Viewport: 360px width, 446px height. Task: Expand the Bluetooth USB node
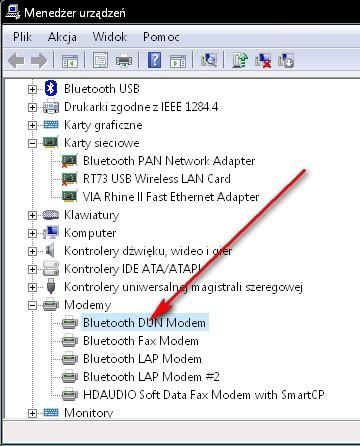coord(32,89)
